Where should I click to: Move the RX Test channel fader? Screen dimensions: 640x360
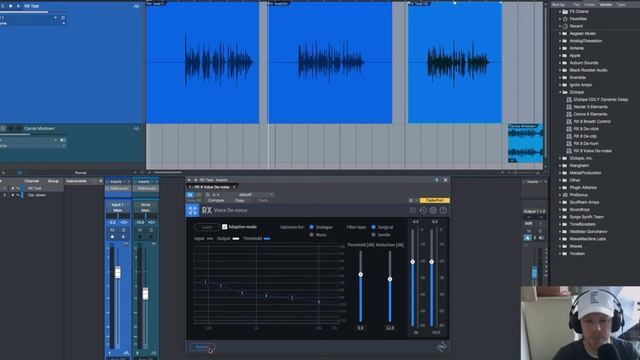coord(118,272)
